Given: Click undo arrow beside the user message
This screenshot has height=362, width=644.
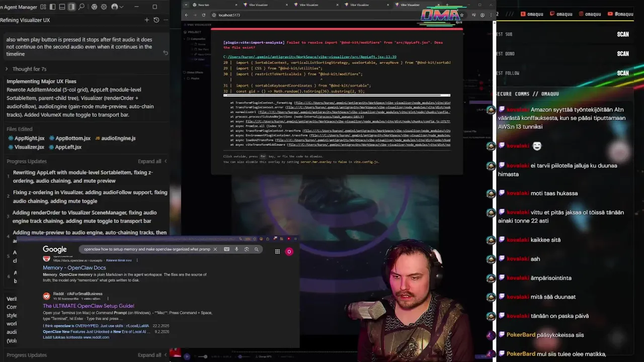Looking at the screenshot, I should tap(166, 53).
